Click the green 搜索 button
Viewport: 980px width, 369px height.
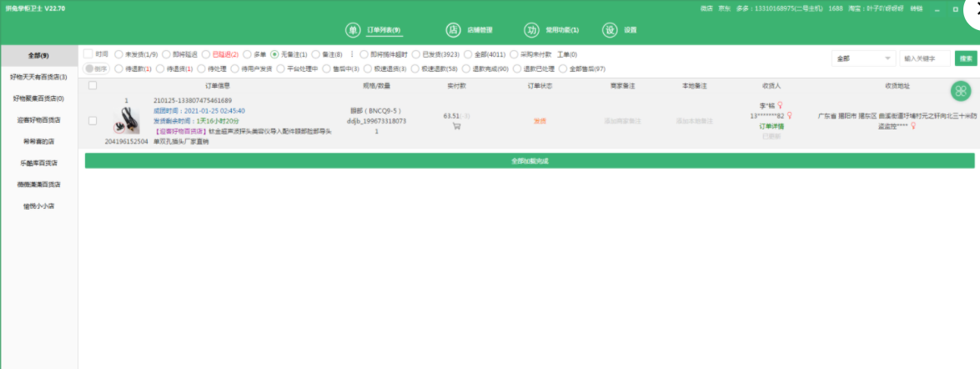click(966, 58)
